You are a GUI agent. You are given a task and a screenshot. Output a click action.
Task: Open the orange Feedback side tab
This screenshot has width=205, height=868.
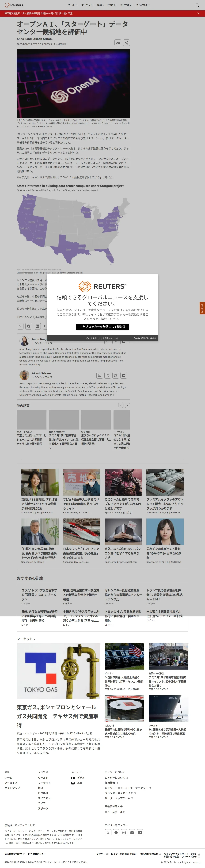click(202, 308)
